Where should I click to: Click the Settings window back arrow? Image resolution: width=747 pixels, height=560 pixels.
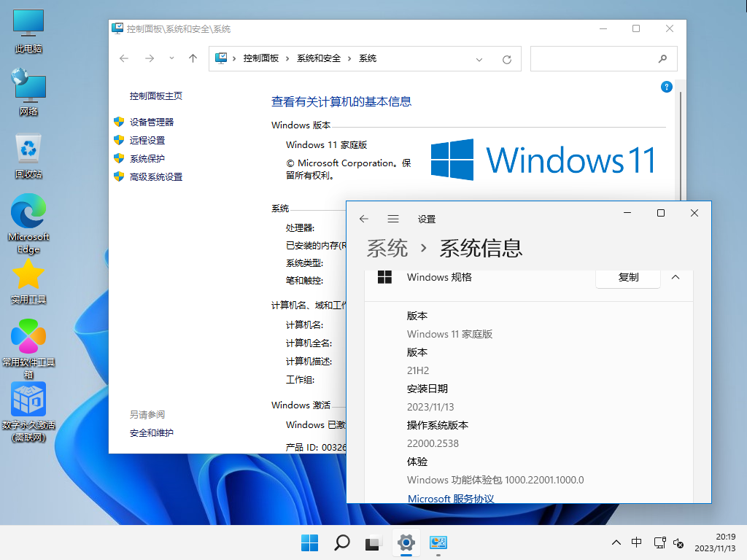coord(364,219)
